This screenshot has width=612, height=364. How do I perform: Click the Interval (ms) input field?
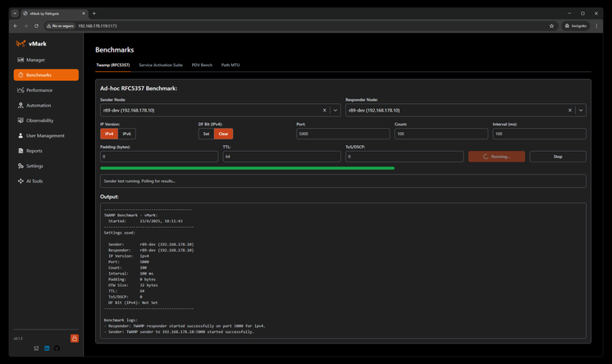[x=539, y=134]
